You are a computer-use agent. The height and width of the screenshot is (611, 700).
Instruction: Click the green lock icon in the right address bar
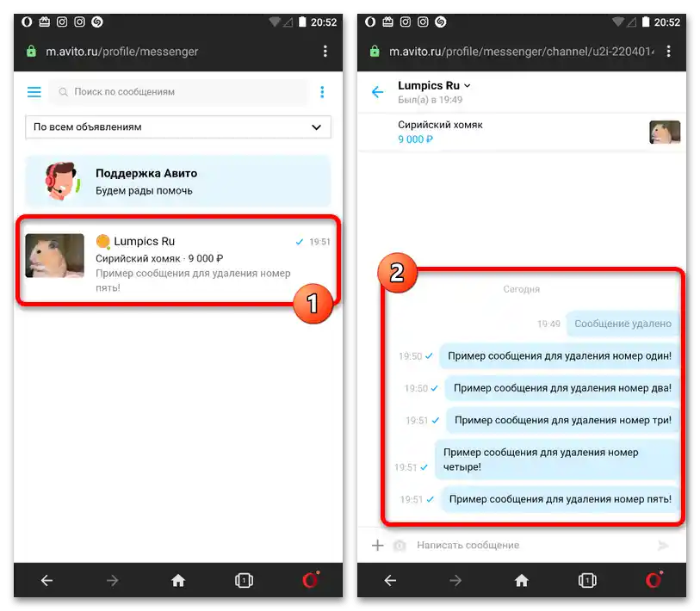coord(375,52)
